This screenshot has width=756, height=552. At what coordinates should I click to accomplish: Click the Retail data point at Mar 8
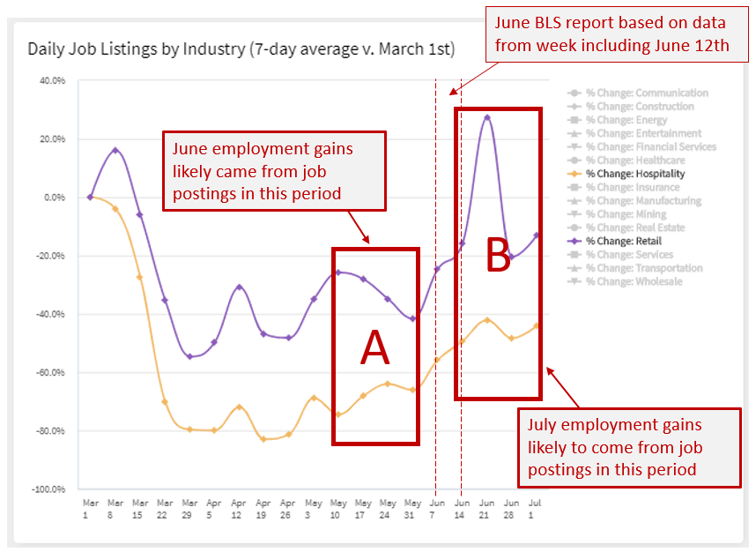(115, 151)
